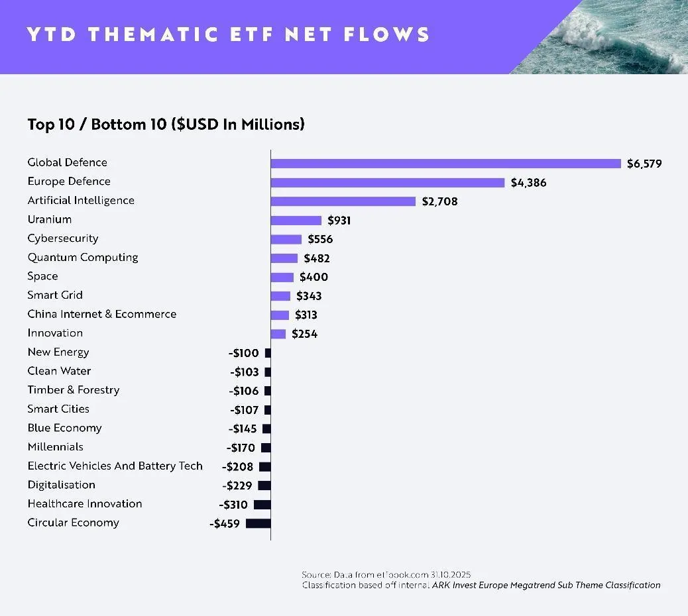Select the New Energy negative bar
688x616 pixels.
tap(268, 353)
